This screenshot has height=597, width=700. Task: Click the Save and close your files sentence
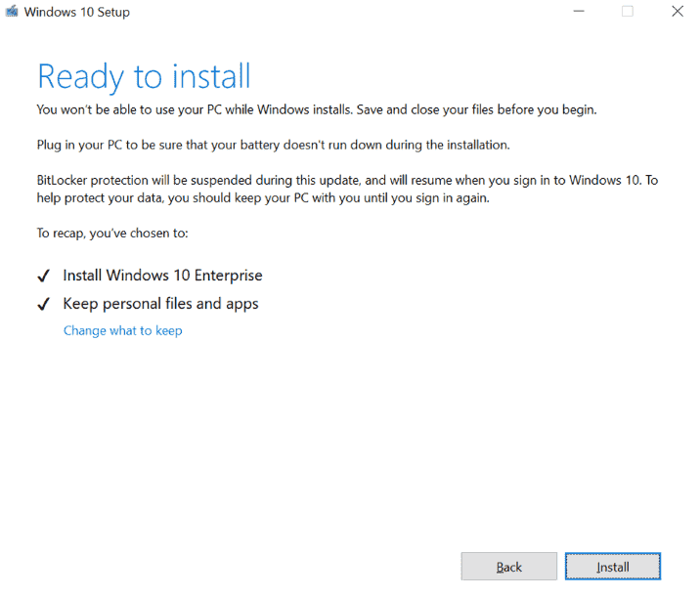pos(476,109)
